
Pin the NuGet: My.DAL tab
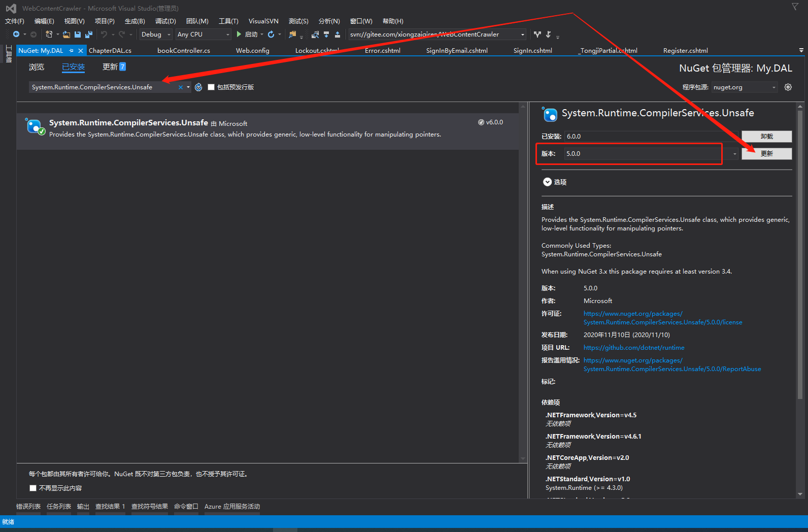coord(72,51)
